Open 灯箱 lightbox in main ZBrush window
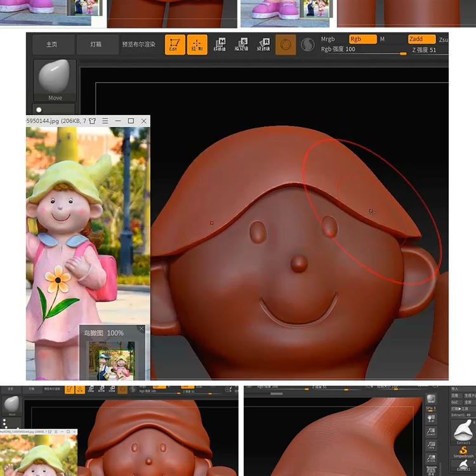Image resolution: width=476 pixels, height=476 pixels. click(97, 44)
